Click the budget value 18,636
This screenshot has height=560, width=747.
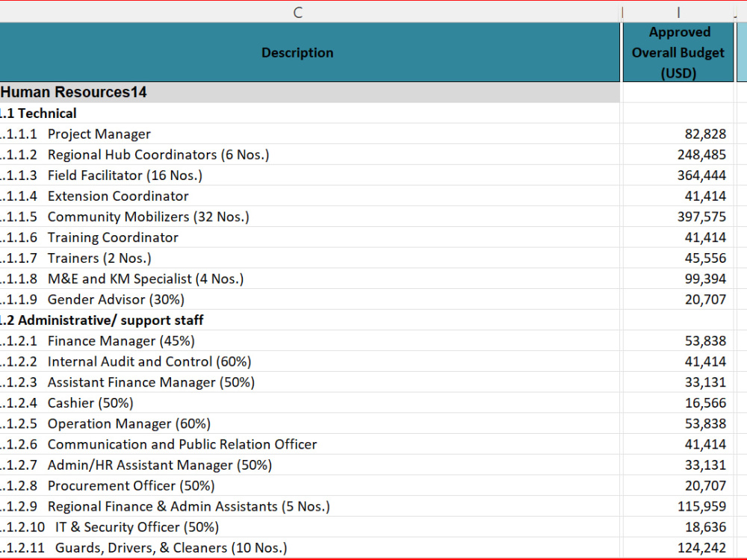tap(678, 527)
